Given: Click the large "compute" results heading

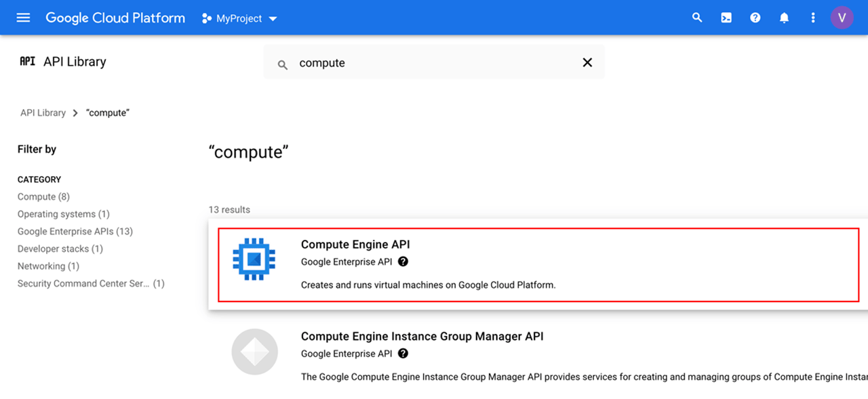Looking at the screenshot, I should pos(248,152).
